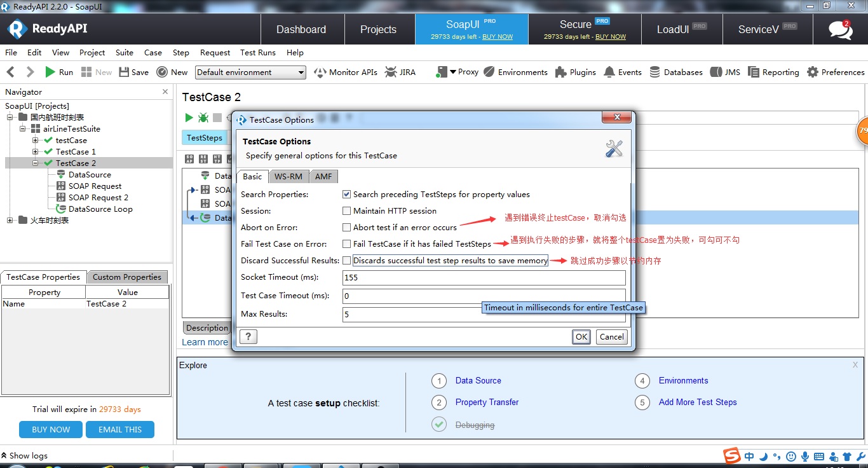The image size is (868, 468).
Task: Open the Dashboard tab
Action: click(x=301, y=29)
